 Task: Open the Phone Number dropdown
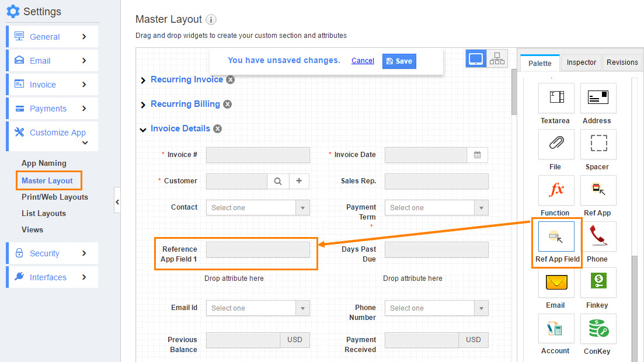tap(437, 308)
